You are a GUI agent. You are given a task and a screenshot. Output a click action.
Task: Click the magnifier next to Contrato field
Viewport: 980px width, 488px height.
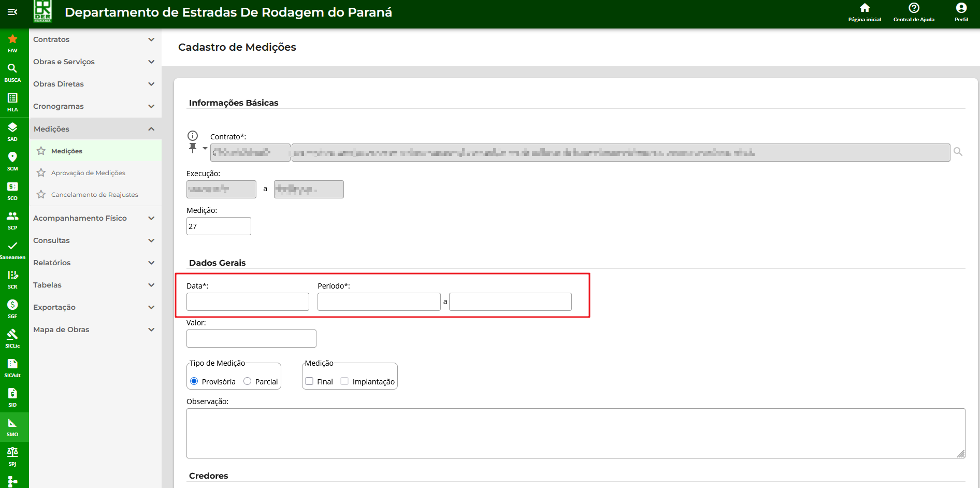tap(958, 152)
